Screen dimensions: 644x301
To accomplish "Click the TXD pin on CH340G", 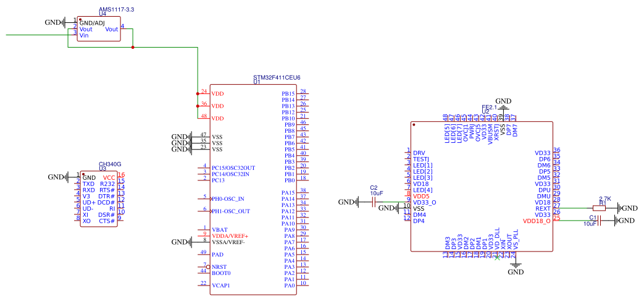I will 88,184.
